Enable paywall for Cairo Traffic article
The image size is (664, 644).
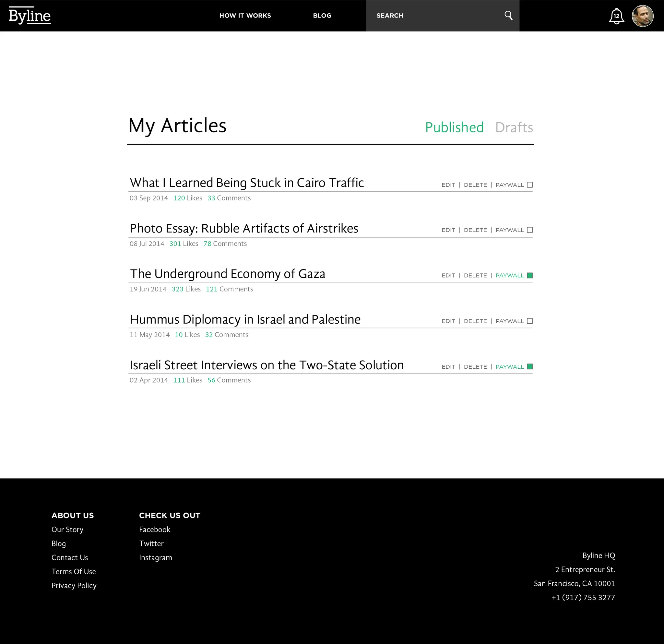click(530, 185)
